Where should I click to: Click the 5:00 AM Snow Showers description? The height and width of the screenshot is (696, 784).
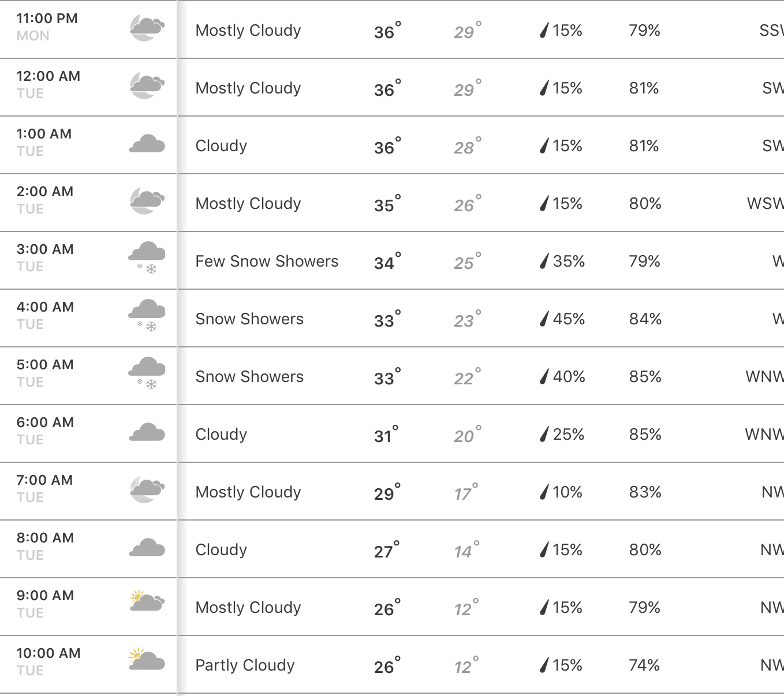click(249, 376)
